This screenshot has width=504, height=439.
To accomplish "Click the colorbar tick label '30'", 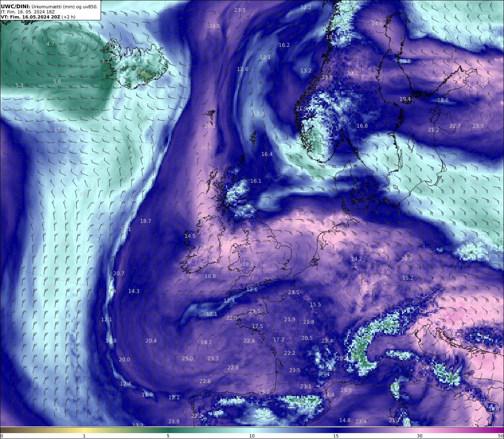I will coord(420,435).
